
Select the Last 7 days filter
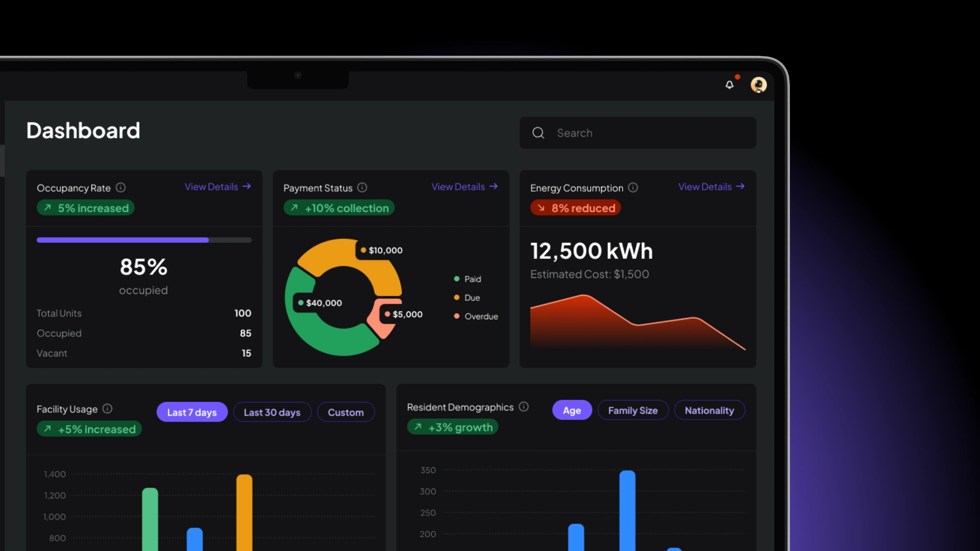[x=192, y=412]
